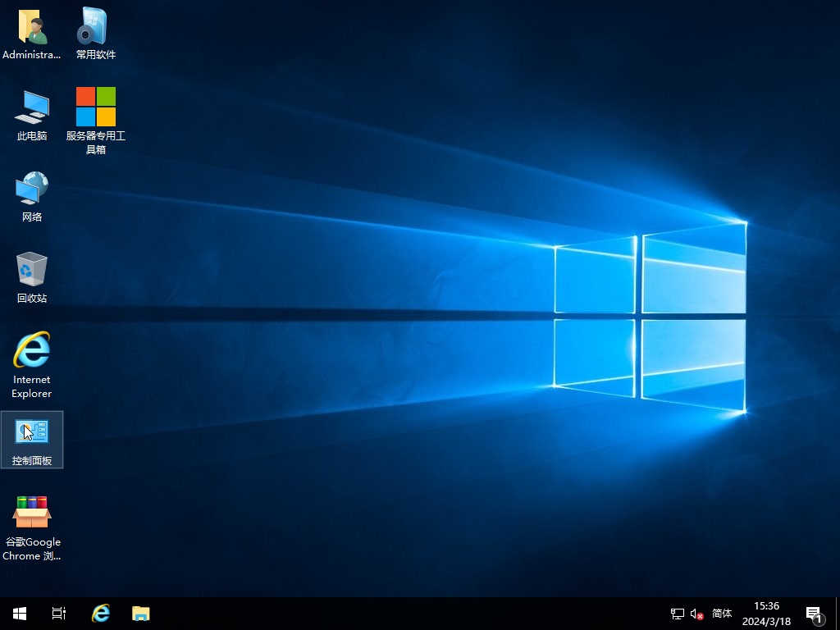Open Task View from the taskbar
This screenshot has height=630, width=840.
point(59,614)
